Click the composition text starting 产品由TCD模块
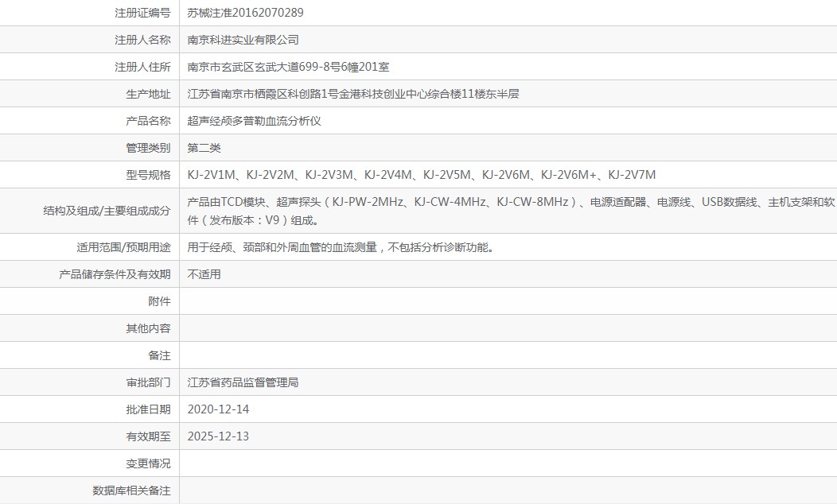837x504 pixels. (511, 211)
